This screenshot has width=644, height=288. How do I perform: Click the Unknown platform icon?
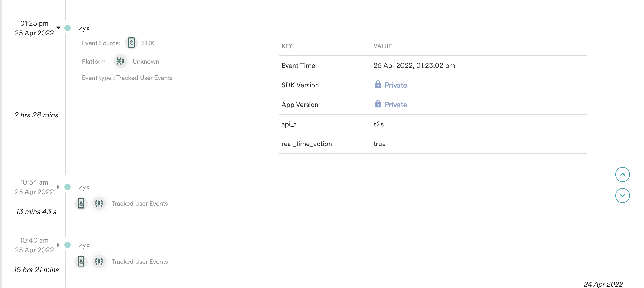pyautogui.click(x=120, y=61)
